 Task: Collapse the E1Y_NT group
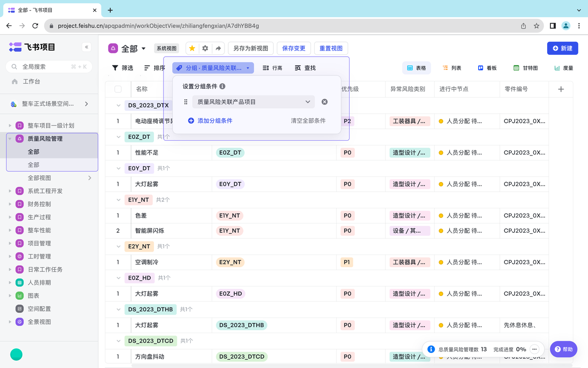tap(119, 200)
